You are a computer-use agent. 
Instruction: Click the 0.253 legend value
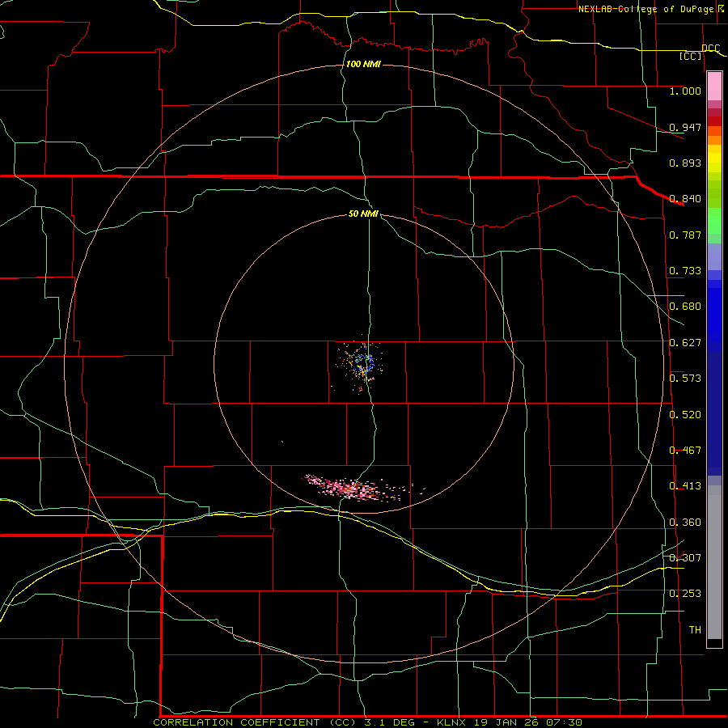pos(685,594)
